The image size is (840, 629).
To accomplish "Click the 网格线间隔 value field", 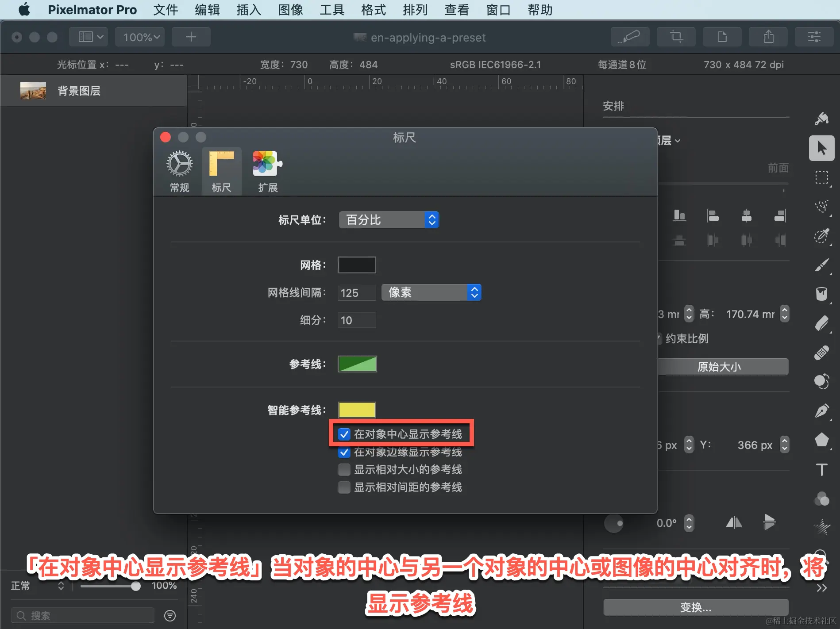I will click(357, 293).
